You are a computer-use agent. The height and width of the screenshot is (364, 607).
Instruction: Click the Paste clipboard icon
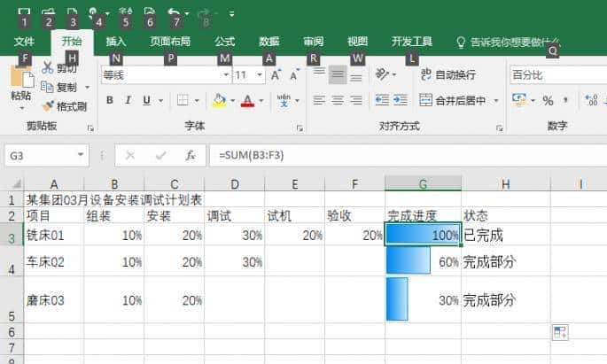pyautogui.click(x=21, y=76)
